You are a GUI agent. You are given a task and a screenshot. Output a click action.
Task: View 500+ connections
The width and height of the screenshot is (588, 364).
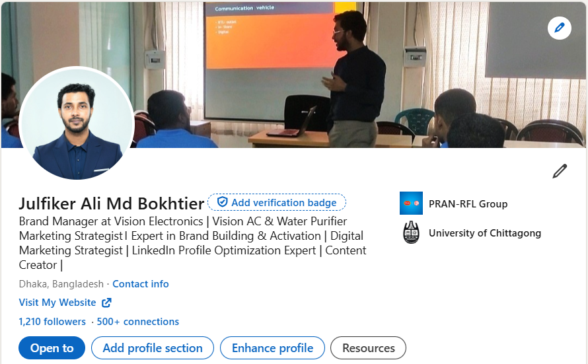point(137,322)
